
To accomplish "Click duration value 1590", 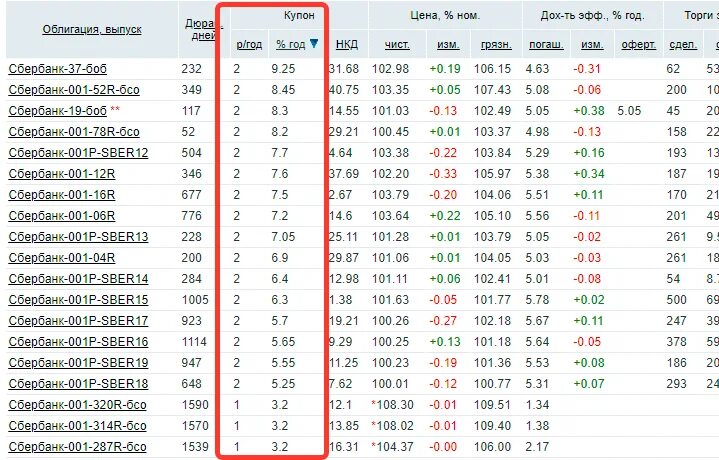I will (195, 405).
